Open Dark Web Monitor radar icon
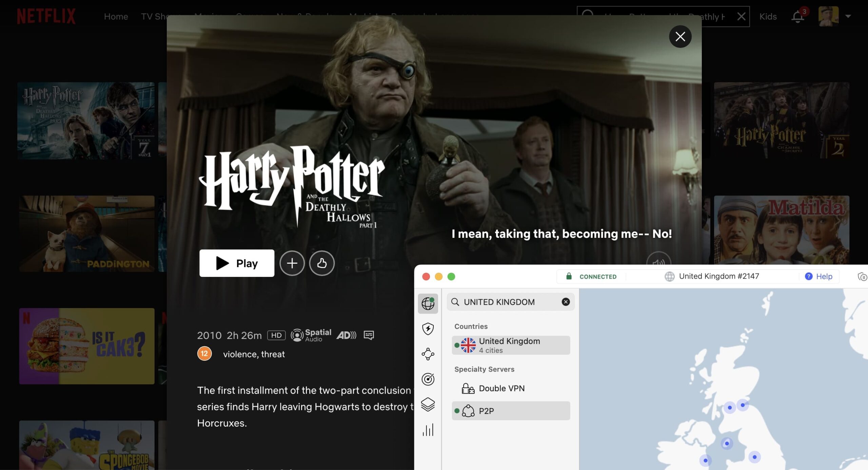 click(428, 379)
